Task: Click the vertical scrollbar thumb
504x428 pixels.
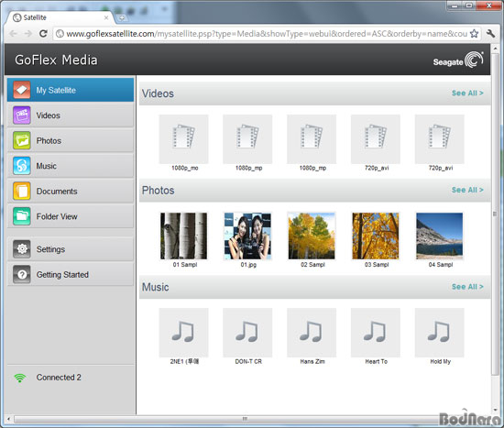Action: click(x=495, y=214)
